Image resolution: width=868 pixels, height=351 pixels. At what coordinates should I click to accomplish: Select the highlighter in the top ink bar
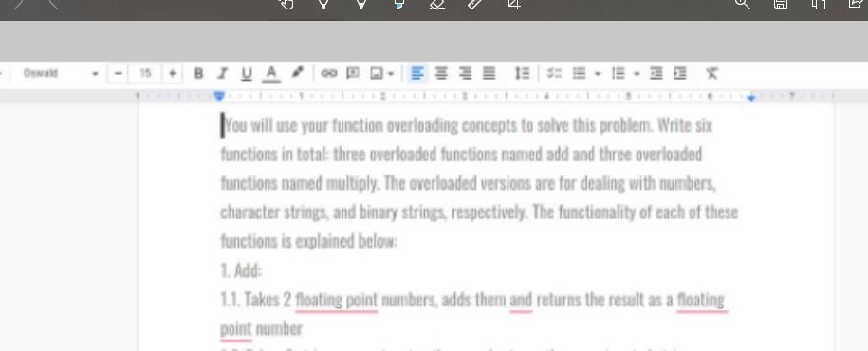(x=398, y=5)
